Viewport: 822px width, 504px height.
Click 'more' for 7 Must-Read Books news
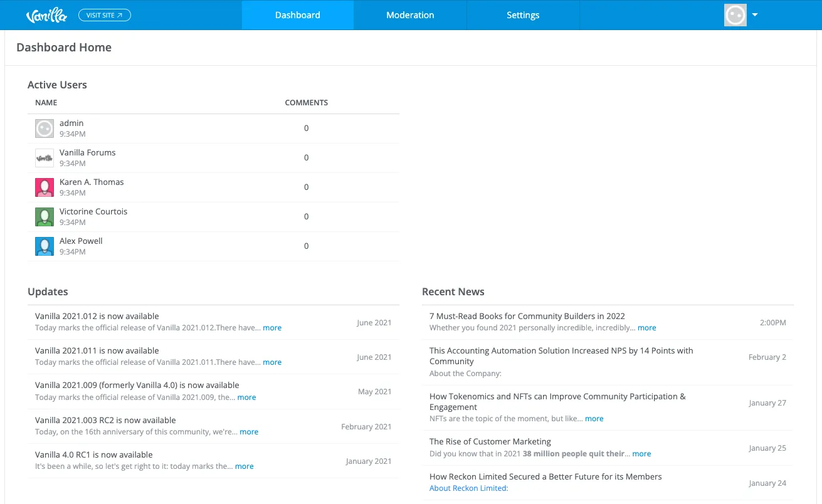pos(647,328)
